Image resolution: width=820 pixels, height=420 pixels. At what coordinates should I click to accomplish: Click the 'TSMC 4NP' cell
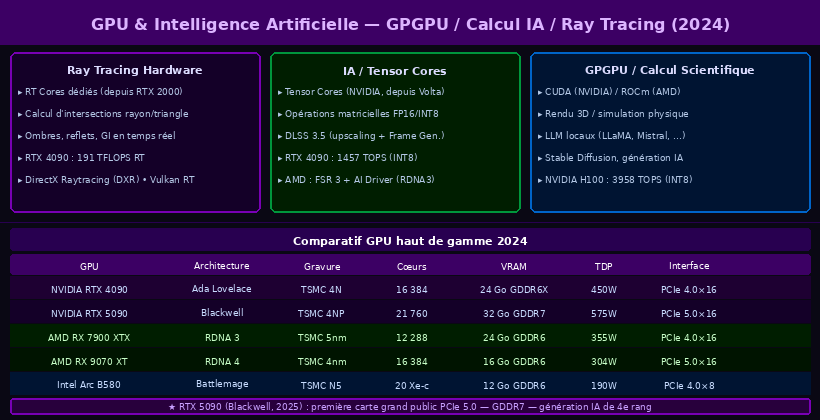point(321,314)
